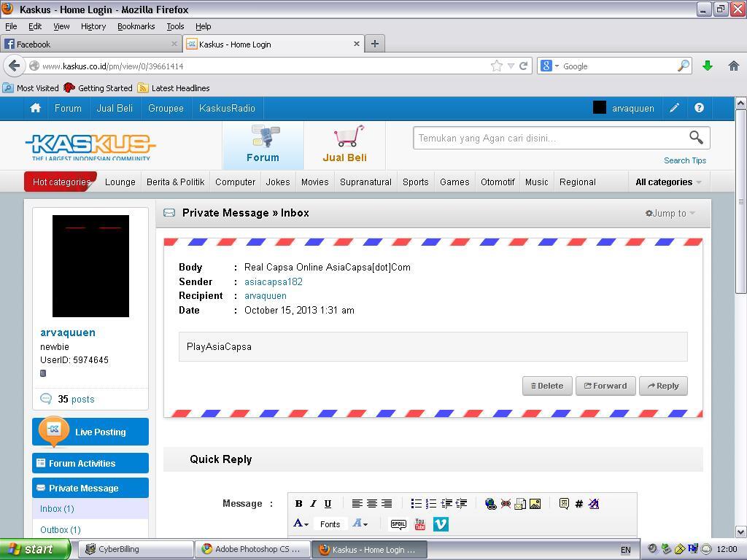Open the Tools menu

(175, 26)
